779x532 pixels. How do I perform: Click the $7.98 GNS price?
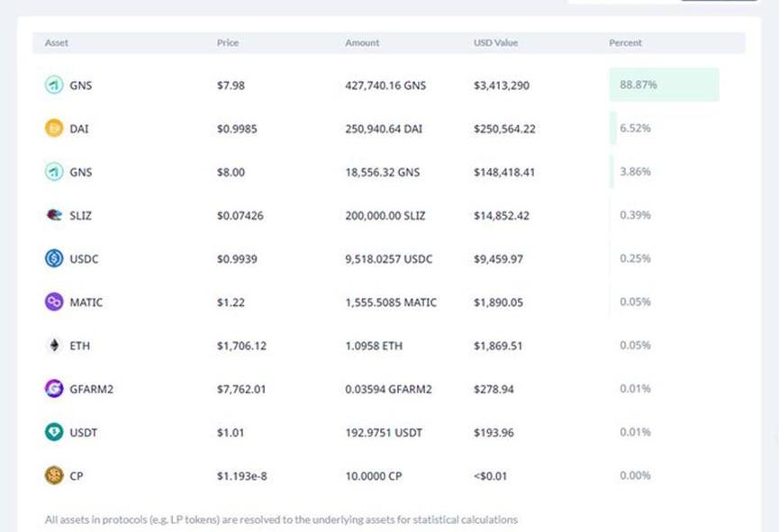[x=231, y=86]
